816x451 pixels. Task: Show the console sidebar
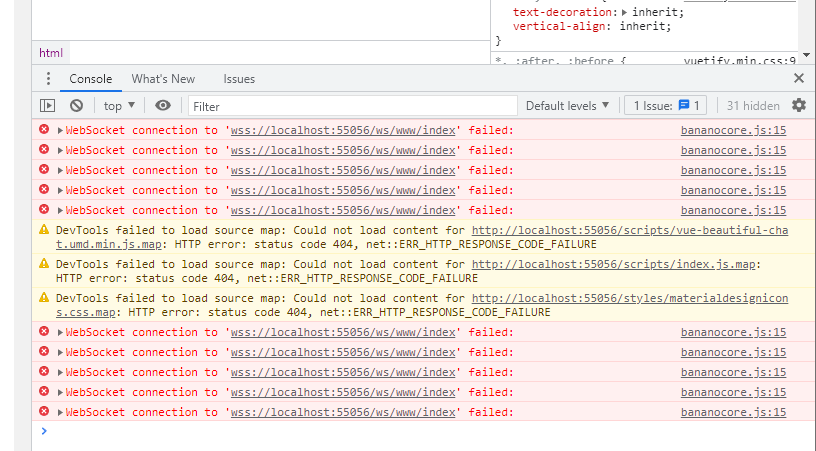point(47,106)
